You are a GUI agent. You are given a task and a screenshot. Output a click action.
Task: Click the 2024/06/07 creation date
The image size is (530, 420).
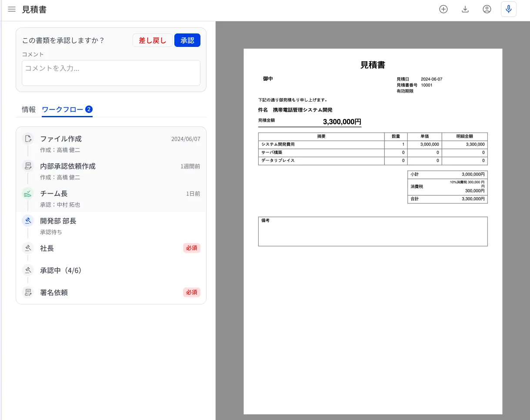coord(186,139)
